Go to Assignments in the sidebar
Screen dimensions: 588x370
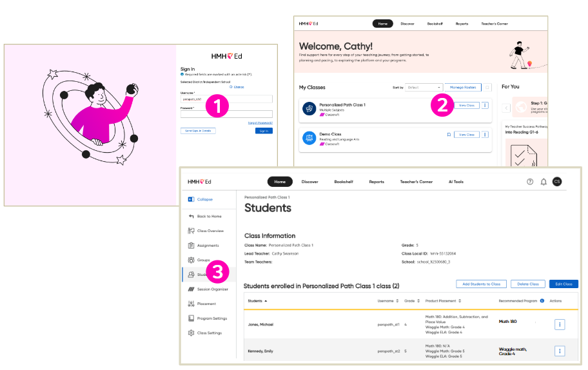click(x=208, y=246)
